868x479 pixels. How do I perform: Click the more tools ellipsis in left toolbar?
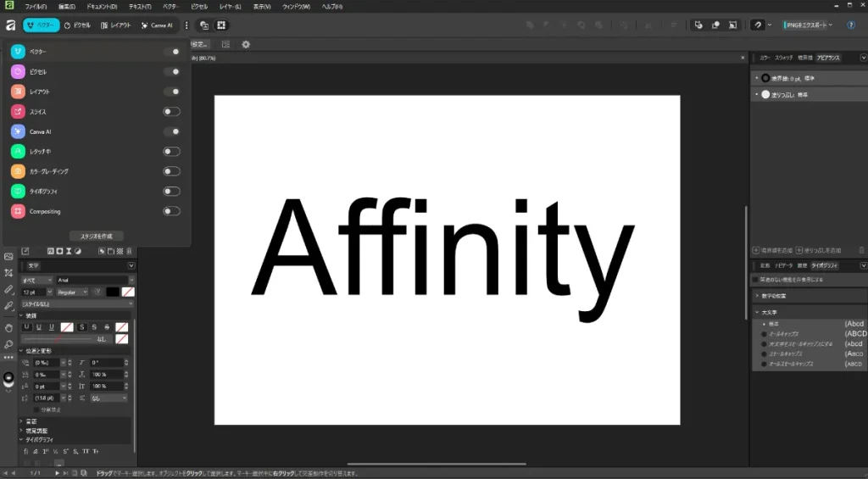pos(8,358)
